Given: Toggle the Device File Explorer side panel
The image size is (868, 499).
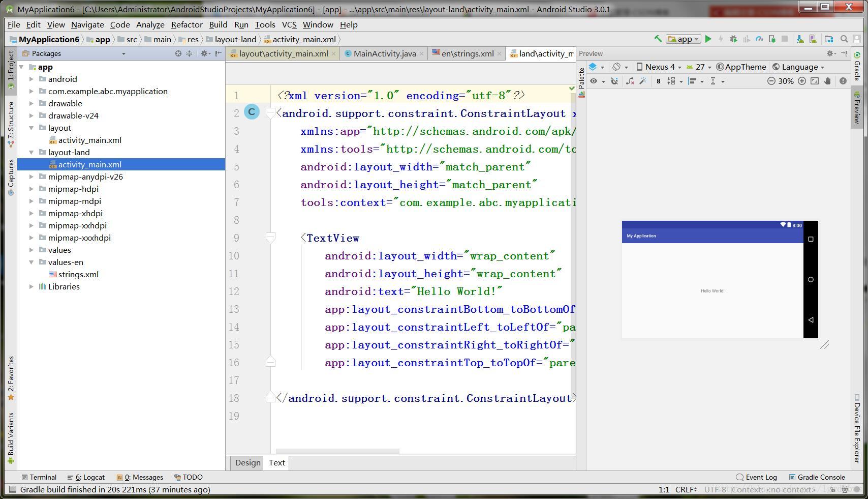Looking at the screenshot, I should 857,428.
